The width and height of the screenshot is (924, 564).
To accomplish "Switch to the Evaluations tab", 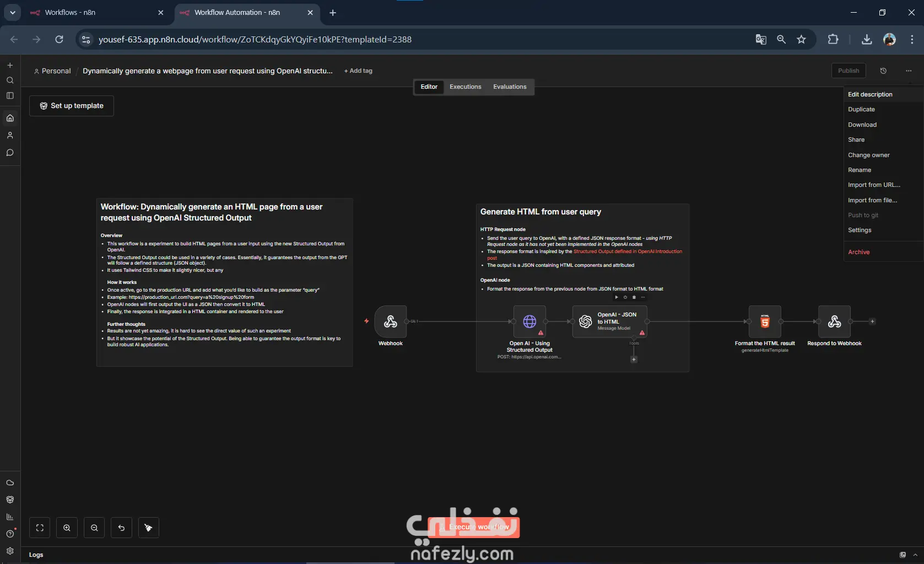I will 510,87.
